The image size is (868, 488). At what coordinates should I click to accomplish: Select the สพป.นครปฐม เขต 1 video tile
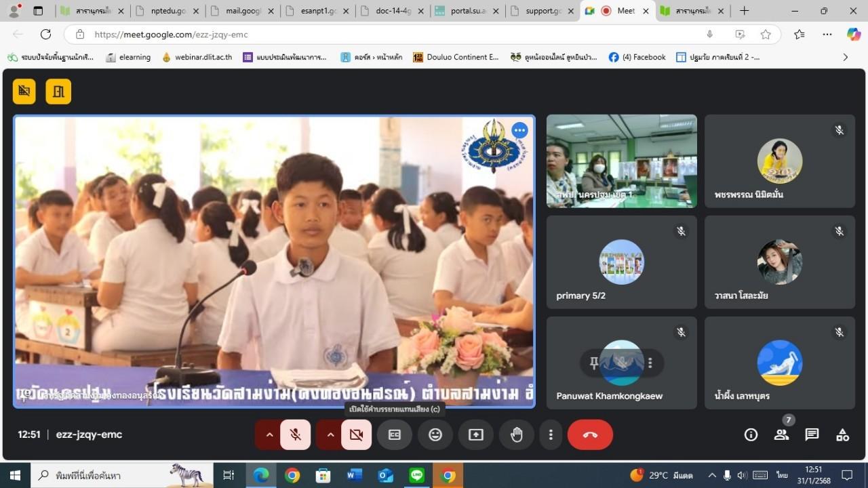click(x=622, y=161)
